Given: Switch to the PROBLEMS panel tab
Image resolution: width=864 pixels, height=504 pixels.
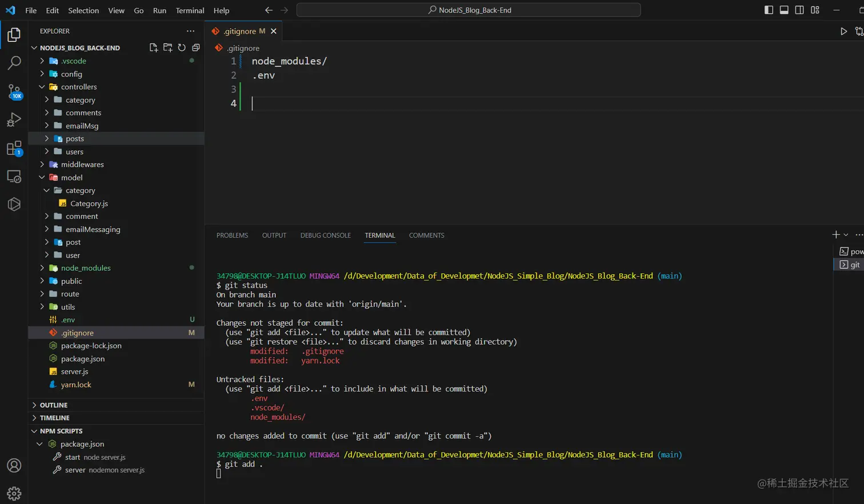Looking at the screenshot, I should click(232, 235).
